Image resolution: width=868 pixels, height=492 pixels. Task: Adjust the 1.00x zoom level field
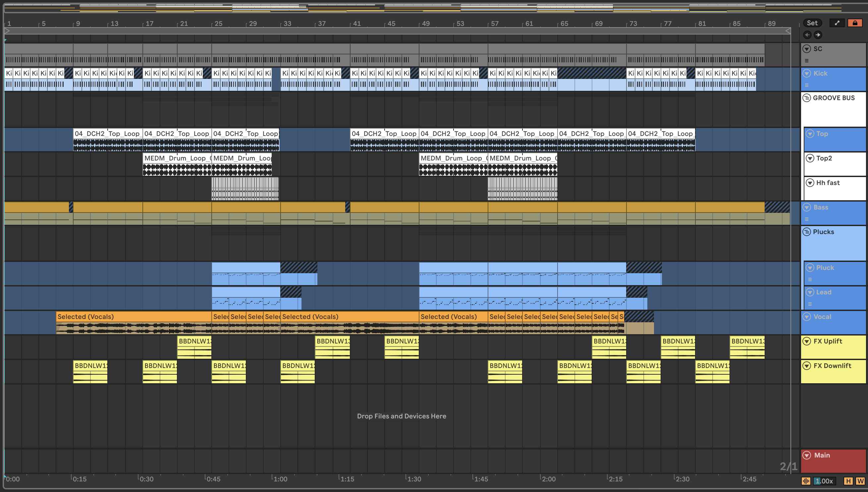(824, 481)
